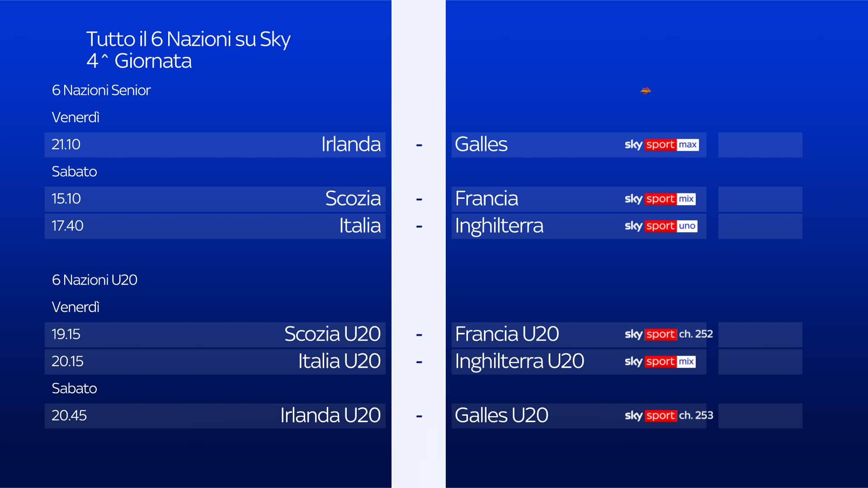Click the small orange logo icon
The width and height of the screenshot is (868, 488).
[646, 91]
